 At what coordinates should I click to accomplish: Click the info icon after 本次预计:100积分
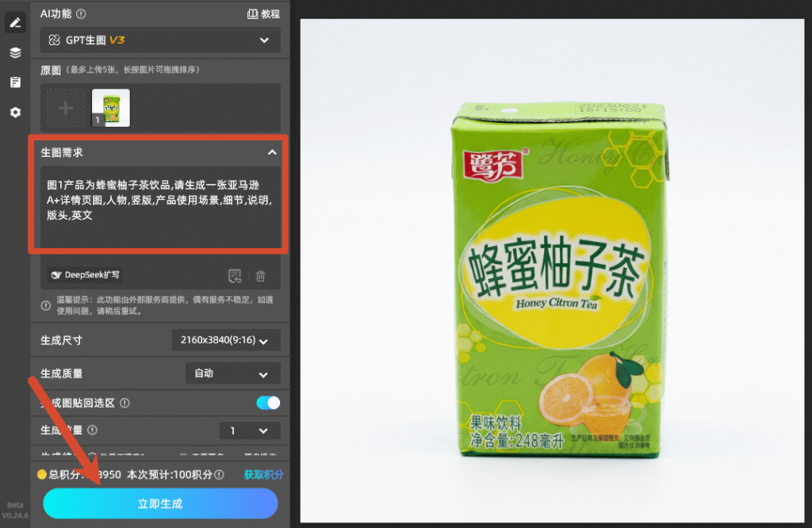coord(219,475)
